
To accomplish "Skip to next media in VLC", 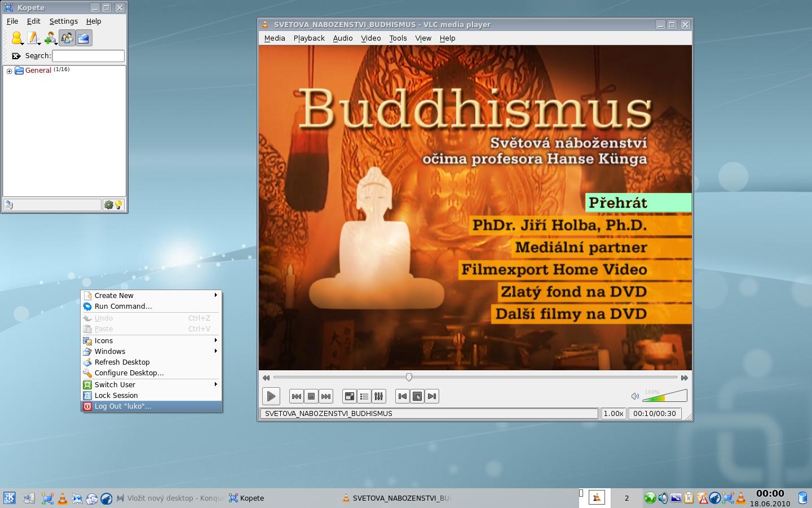I will tap(326, 396).
